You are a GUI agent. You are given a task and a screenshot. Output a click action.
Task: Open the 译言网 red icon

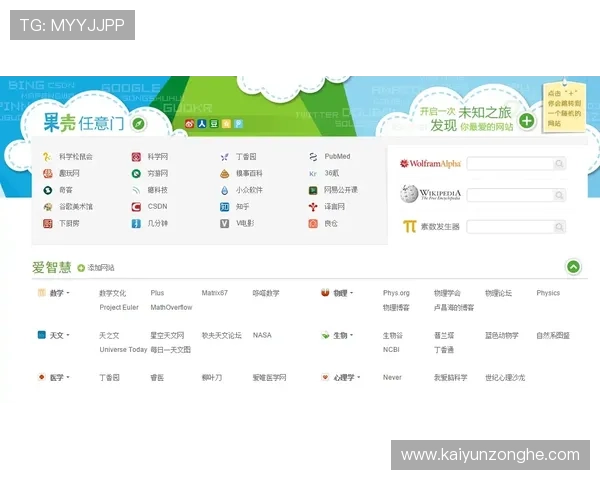point(313,207)
